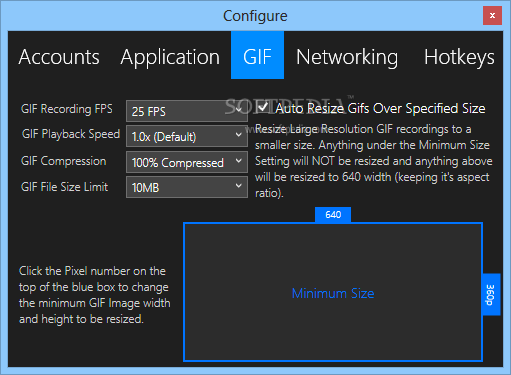Click the Configure window title bar
The height and width of the screenshot is (375, 511).
click(x=255, y=15)
